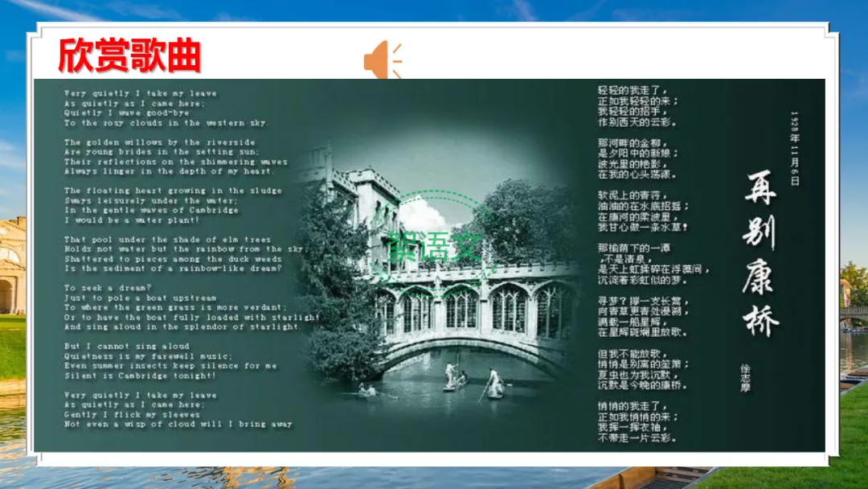Click the date text 1928年11月6日
This screenshot has width=868, height=489.
click(x=795, y=148)
